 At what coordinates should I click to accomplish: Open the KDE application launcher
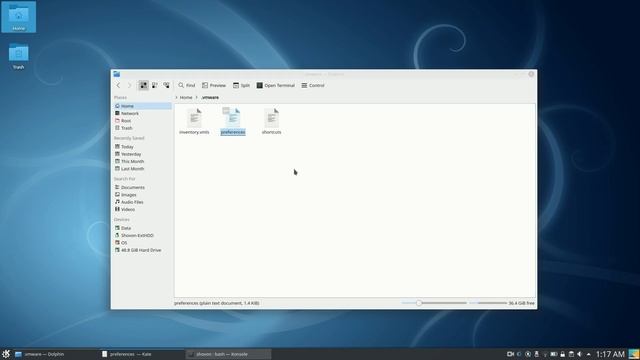[x=6, y=354]
